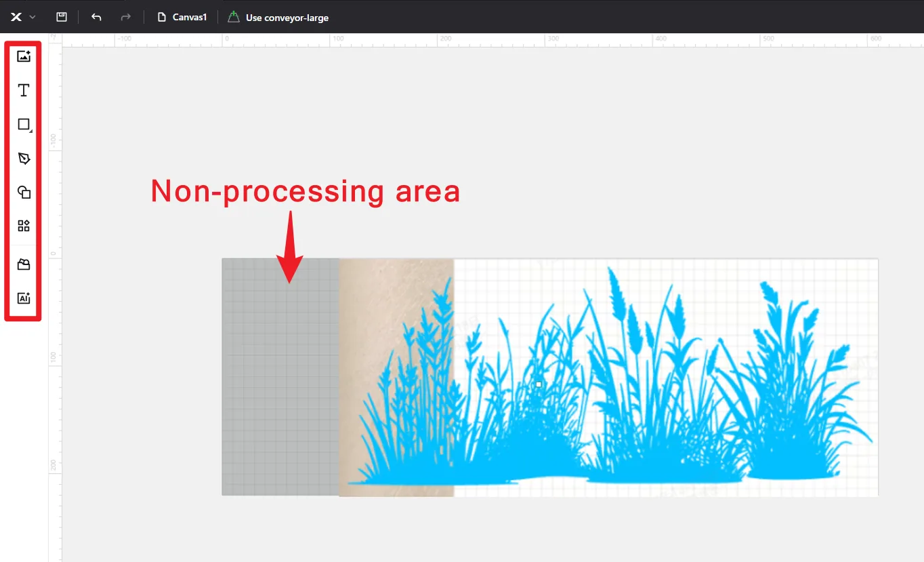
Task: Select the Pen vector tool
Action: click(24, 158)
